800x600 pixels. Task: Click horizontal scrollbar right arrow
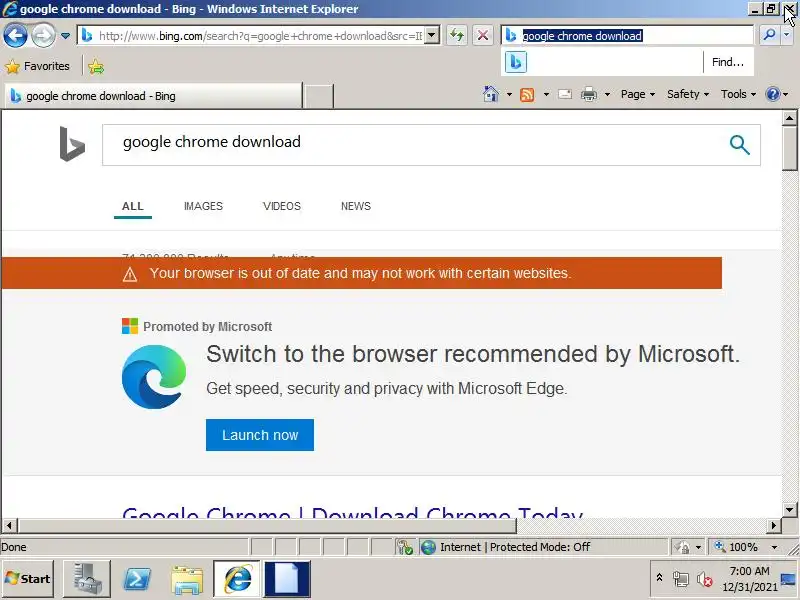point(774,525)
